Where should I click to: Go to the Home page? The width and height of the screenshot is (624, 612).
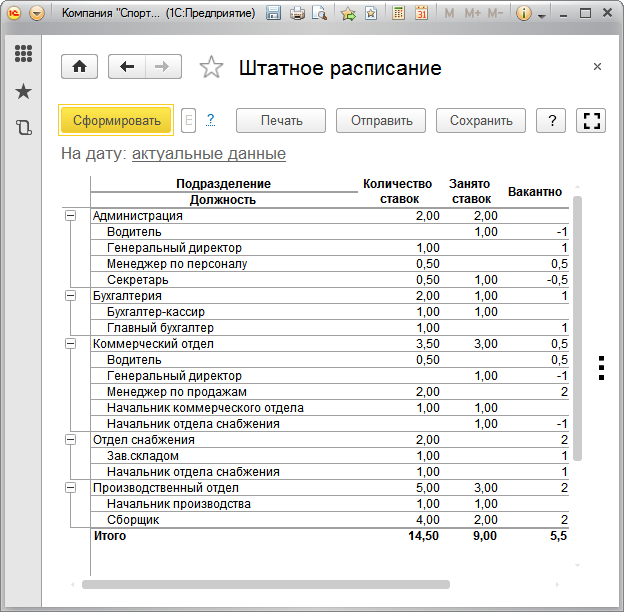click(79, 67)
